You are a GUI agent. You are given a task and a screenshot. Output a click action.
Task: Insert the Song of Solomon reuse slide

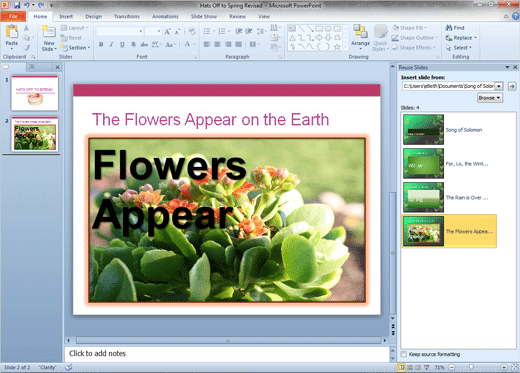449,130
